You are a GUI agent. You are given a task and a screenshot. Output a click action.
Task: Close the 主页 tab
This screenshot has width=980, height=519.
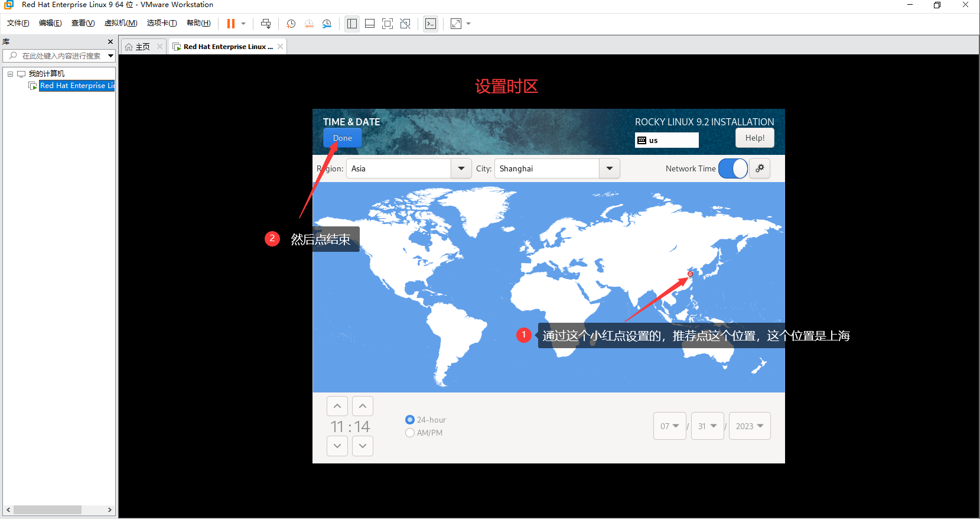click(x=159, y=47)
